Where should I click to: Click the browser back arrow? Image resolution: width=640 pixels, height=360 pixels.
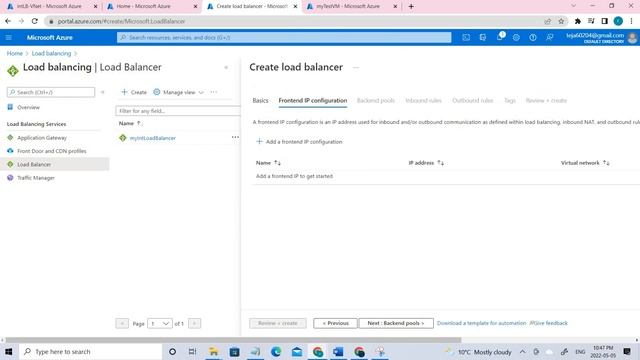pyautogui.click(x=8, y=21)
